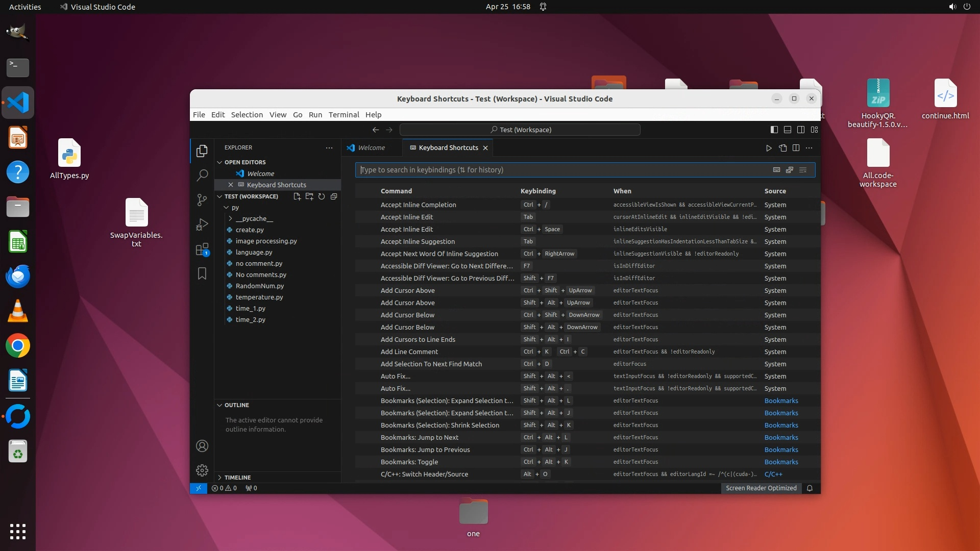Open the Terminal menu
The image size is (980, 551).
point(344,115)
